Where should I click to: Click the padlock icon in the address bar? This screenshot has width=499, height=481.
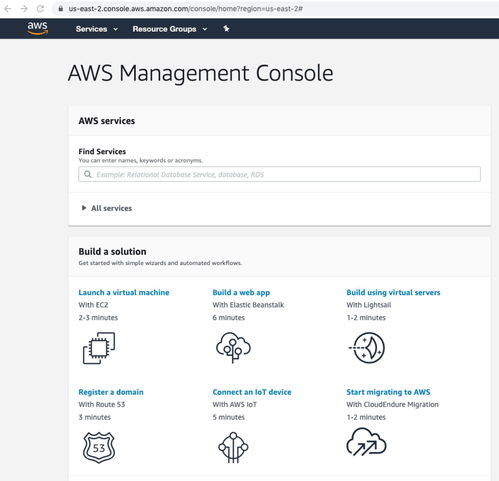[61, 9]
